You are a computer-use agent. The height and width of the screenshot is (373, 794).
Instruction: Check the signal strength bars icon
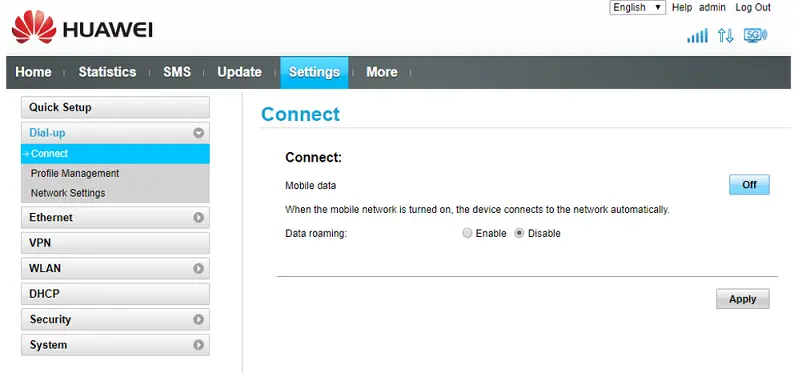697,35
